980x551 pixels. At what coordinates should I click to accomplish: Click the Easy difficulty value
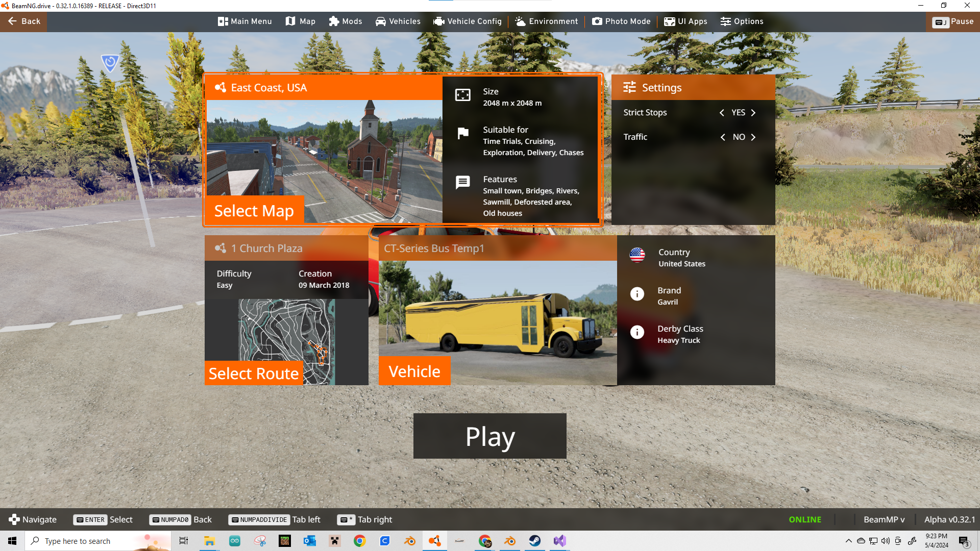225,285
